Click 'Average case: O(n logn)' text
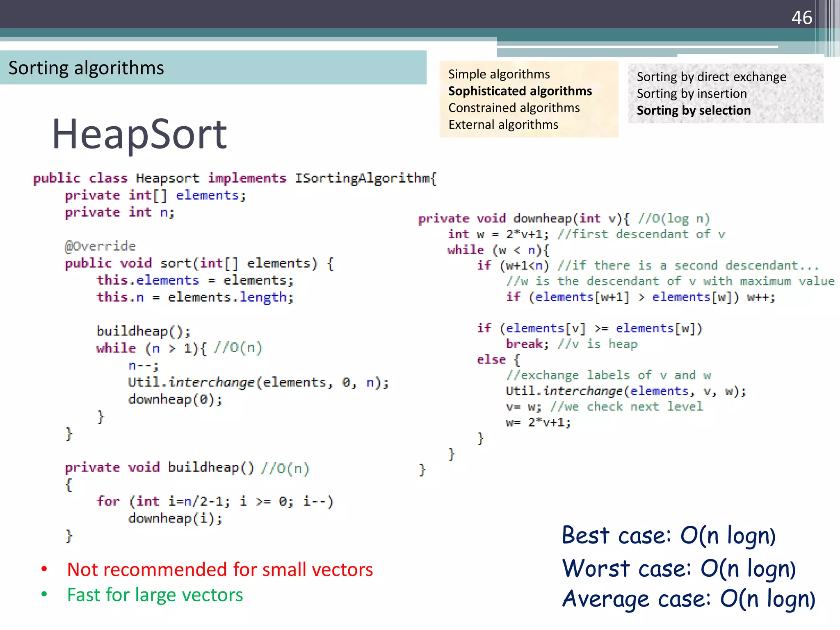 click(689, 599)
